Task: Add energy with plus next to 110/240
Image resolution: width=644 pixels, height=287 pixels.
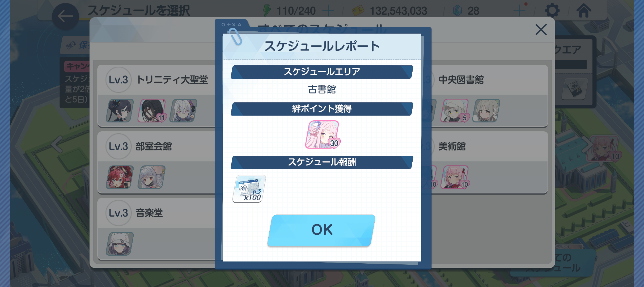Action: (x=328, y=11)
